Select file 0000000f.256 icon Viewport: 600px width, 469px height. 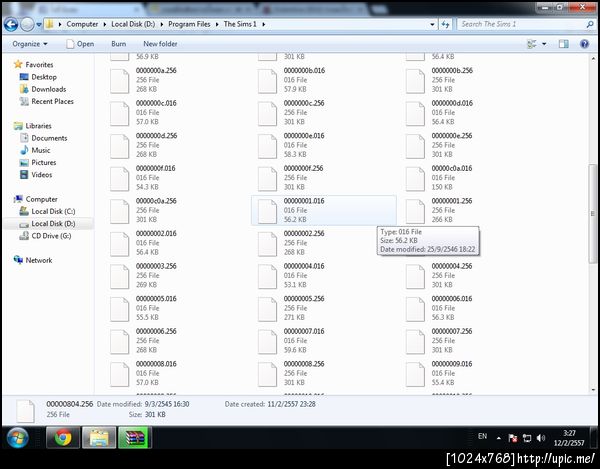[267, 179]
